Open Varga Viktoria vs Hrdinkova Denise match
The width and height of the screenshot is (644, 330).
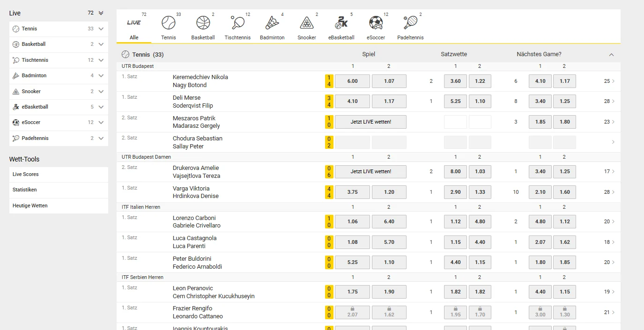click(196, 192)
